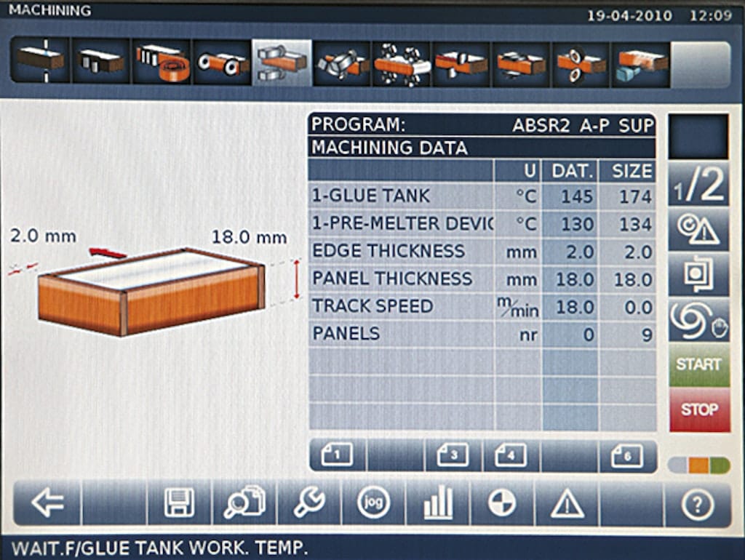Select page tab number 1
The height and width of the screenshot is (560, 745).
coord(338,456)
